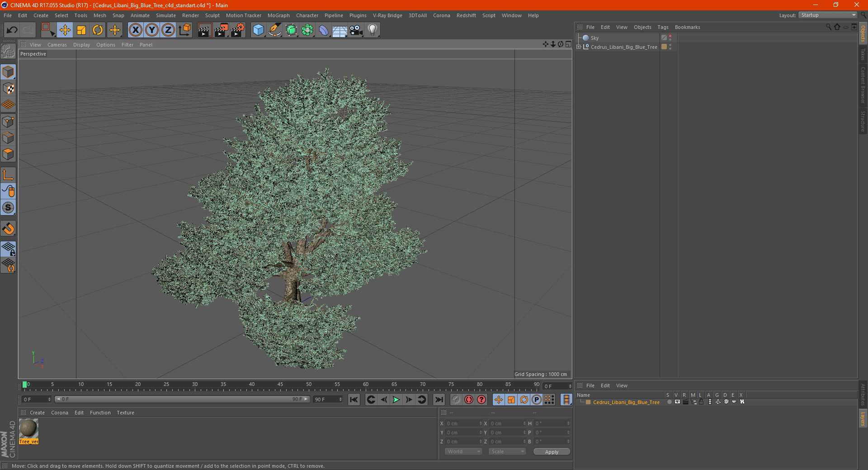Open the spline Pen tool
This screenshot has height=470, width=868.
(x=275, y=30)
